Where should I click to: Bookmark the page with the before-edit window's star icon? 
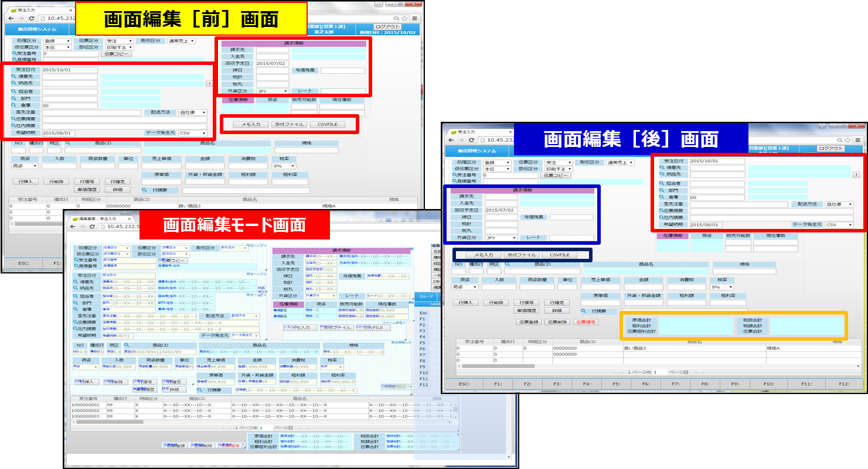pos(406,19)
